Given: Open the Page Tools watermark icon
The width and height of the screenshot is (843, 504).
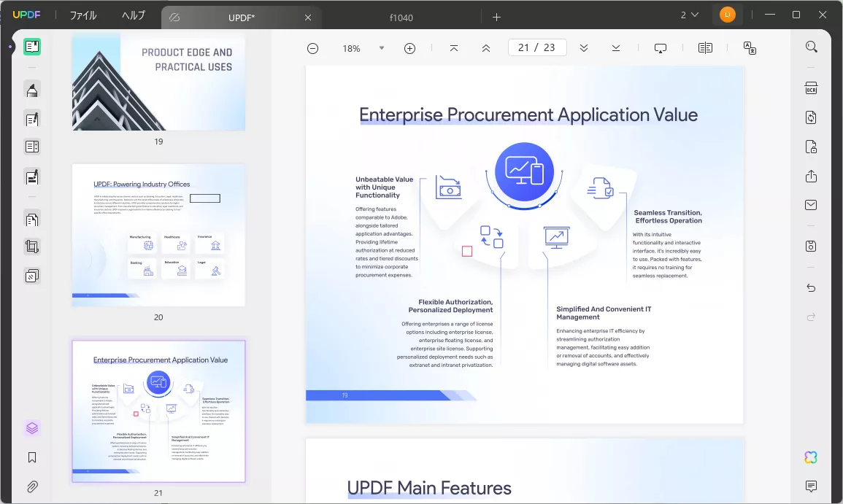Looking at the screenshot, I should pos(32,276).
